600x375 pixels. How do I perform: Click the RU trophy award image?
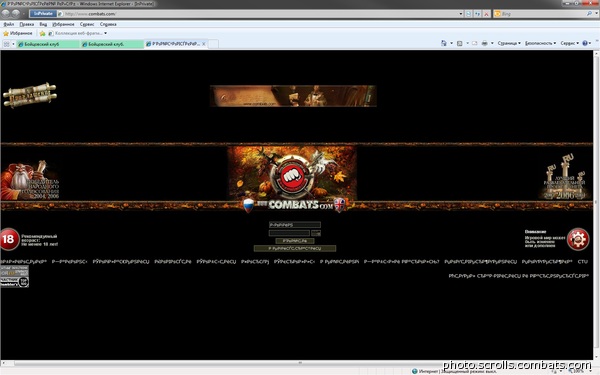[565, 177]
